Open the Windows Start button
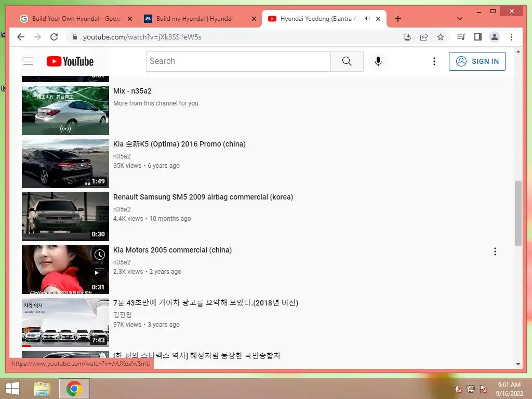The image size is (532, 399). click(x=12, y=389)
